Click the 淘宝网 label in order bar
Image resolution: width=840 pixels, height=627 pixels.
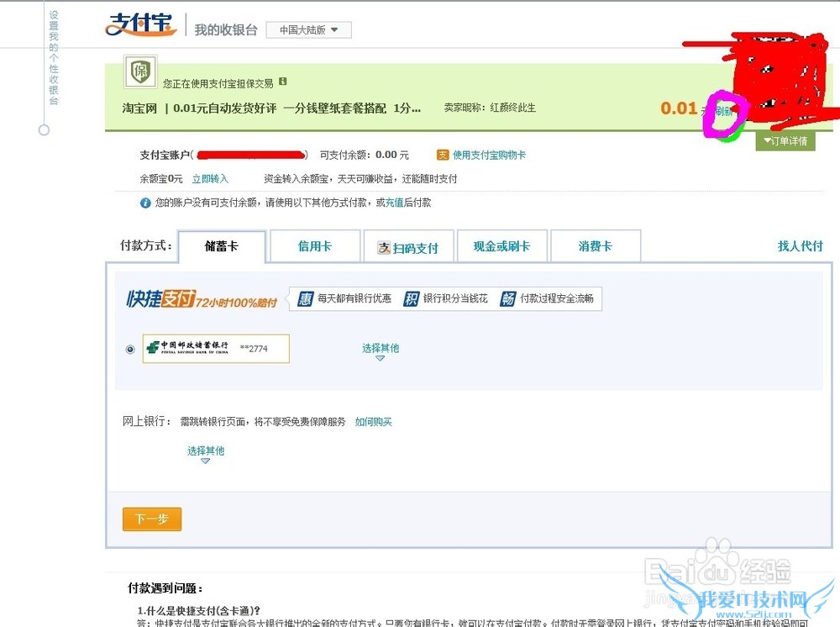pyautogui.click(x=139, y=108)
